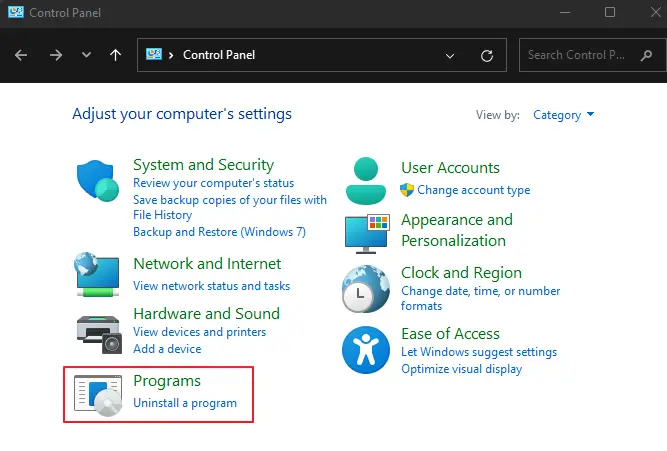Click the Add a device link
667x451 pixels.
tap(167, 349)
